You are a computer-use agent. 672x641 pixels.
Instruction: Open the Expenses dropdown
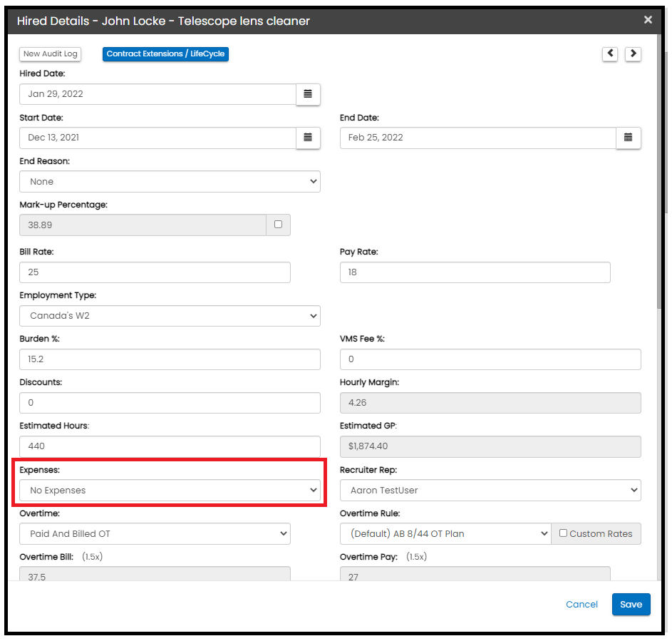point(170,490)
